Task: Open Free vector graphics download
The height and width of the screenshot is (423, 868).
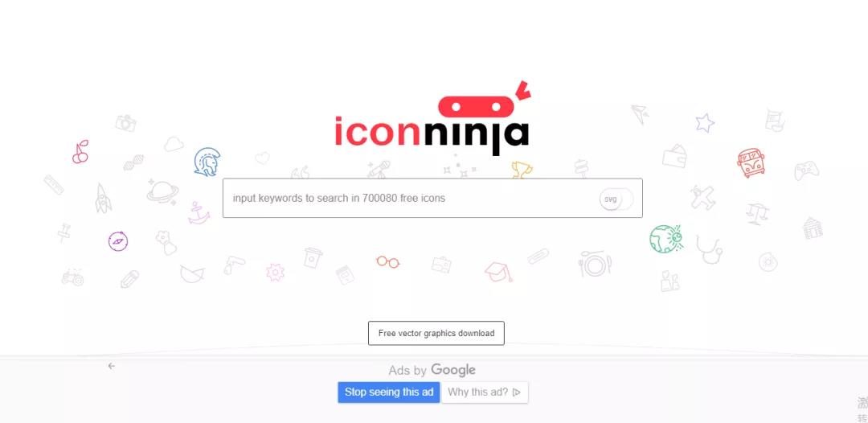Action: 436,333
